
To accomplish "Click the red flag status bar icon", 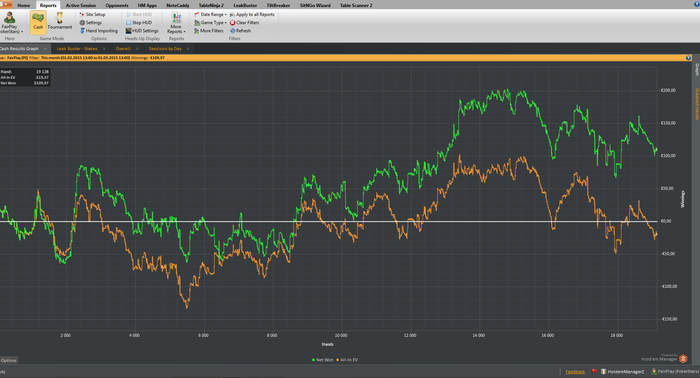I will point(594,371).
